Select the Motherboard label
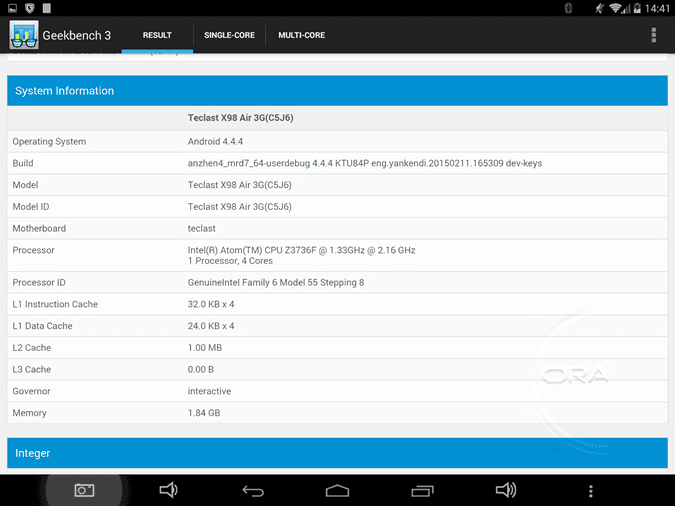 pyautogui.click(x=39, y=229)
